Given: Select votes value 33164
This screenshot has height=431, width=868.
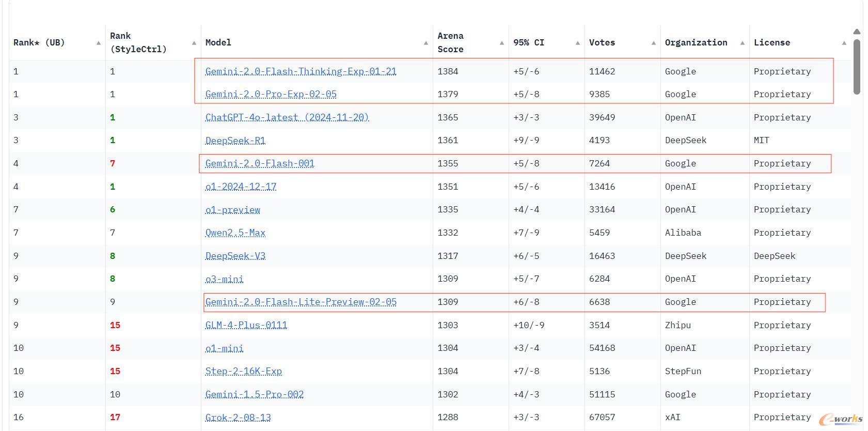Looking at the screenshot, I should [x=602, y=209].
